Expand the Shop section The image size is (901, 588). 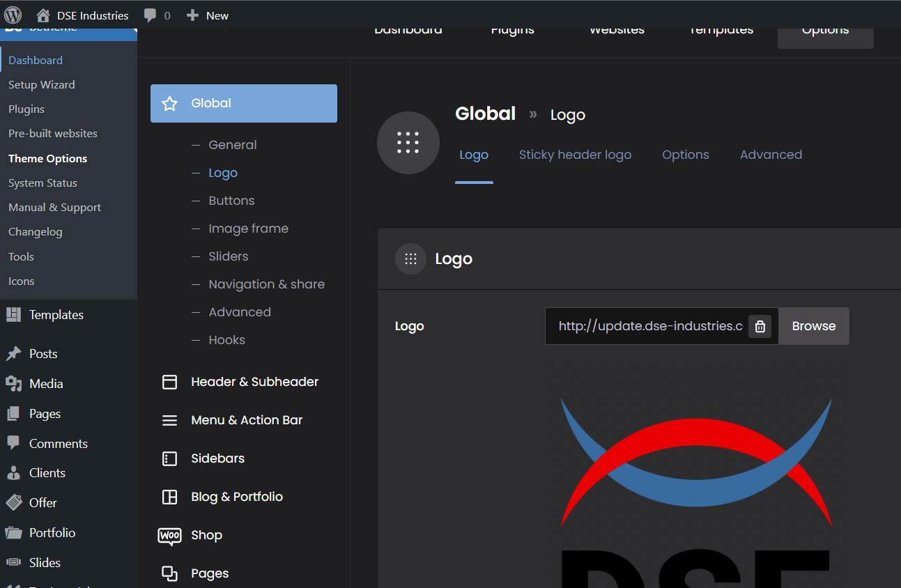[x=244, y=535]
